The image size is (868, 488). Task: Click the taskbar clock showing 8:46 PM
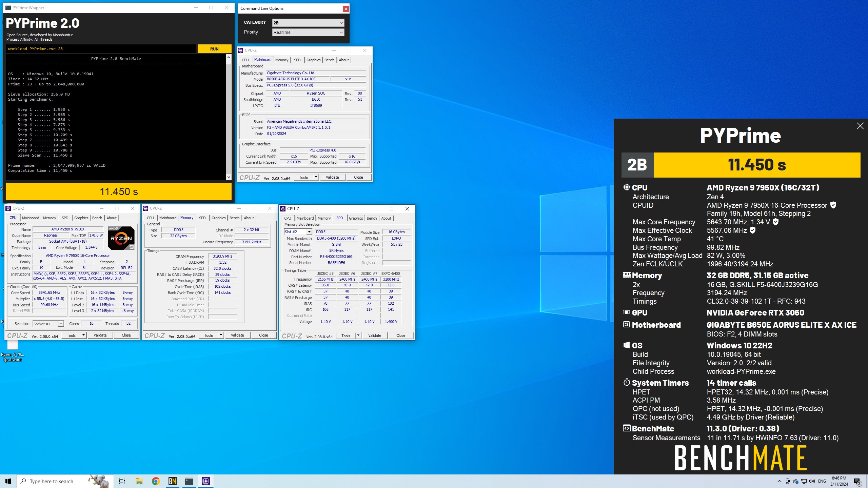tap(839, 481)
